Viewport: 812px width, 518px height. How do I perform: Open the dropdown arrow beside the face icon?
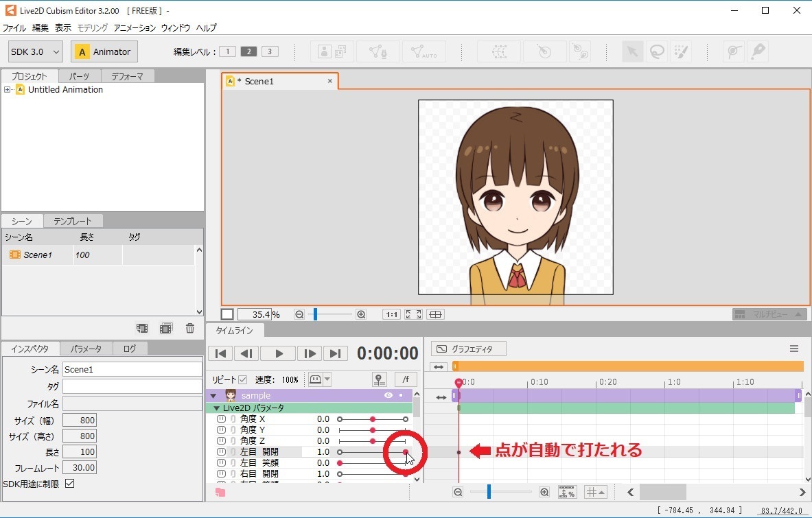(327, 379)
